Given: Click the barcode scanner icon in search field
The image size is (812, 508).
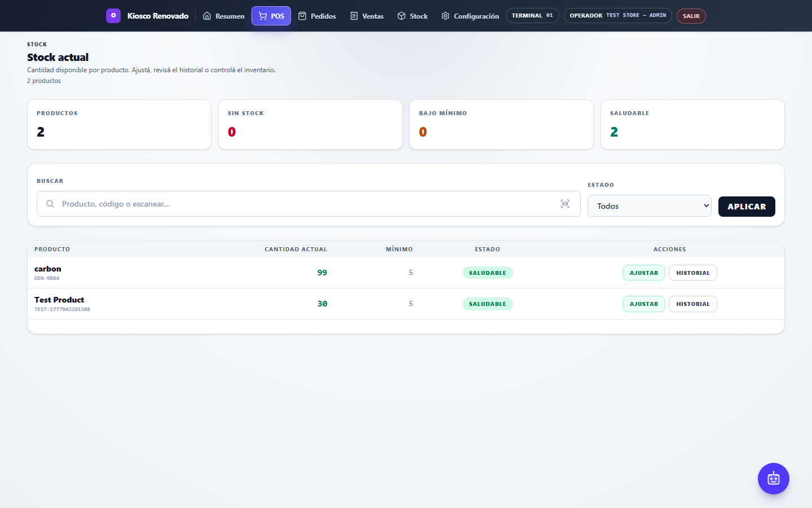Looking at the screenshot, I should [565, 204].
